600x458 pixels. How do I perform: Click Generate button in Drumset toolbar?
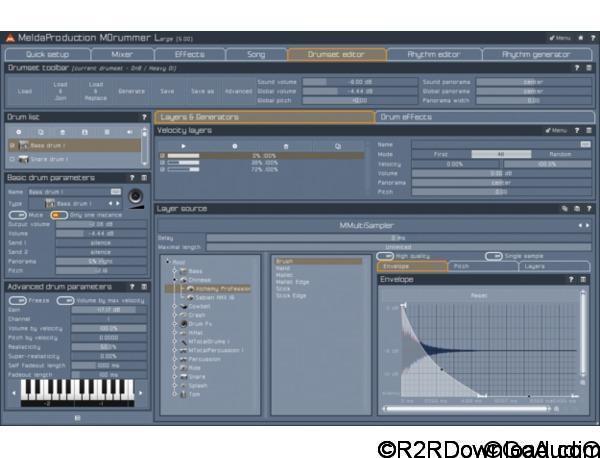click(x=132, y=91)
